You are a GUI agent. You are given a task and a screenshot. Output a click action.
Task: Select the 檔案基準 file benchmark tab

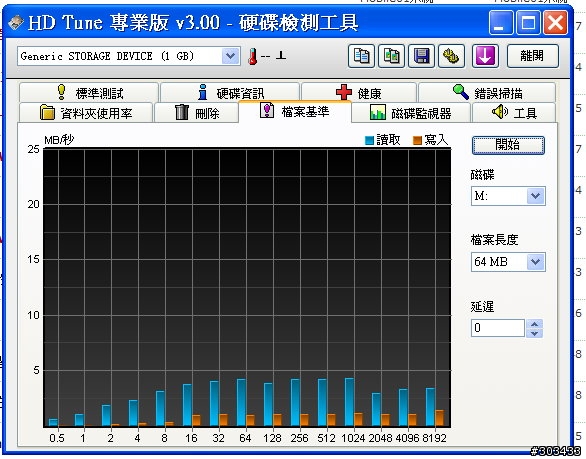click(295, 111)
